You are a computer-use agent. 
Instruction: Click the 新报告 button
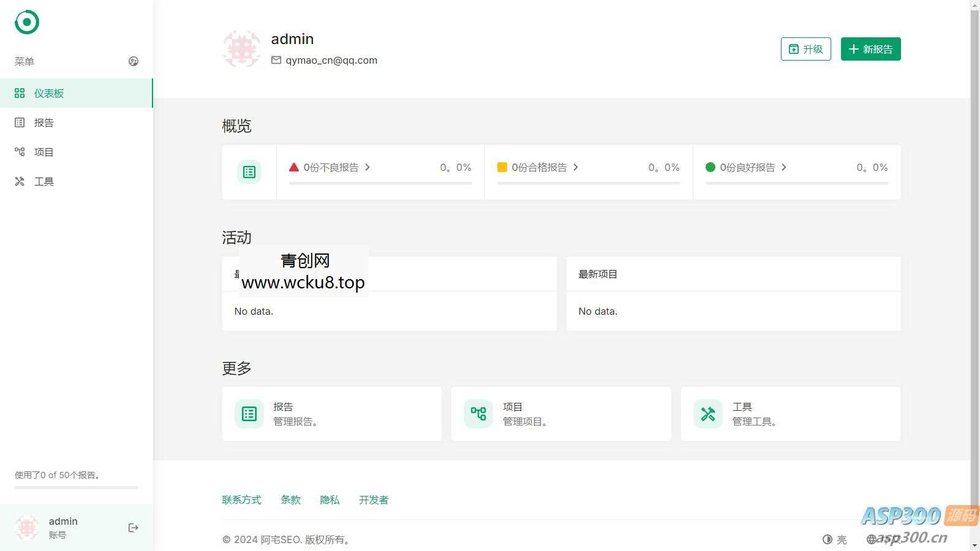(870, 49)
